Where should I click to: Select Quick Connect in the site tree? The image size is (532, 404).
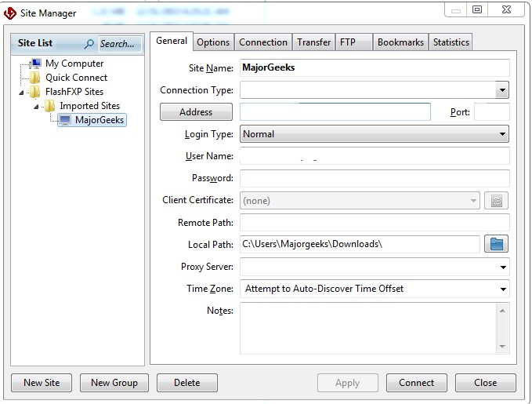tap(76, 78)
